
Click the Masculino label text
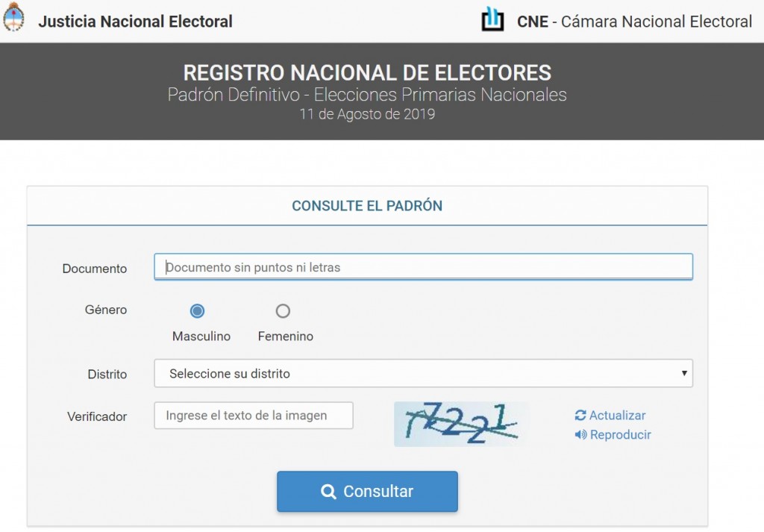[201, 337]
